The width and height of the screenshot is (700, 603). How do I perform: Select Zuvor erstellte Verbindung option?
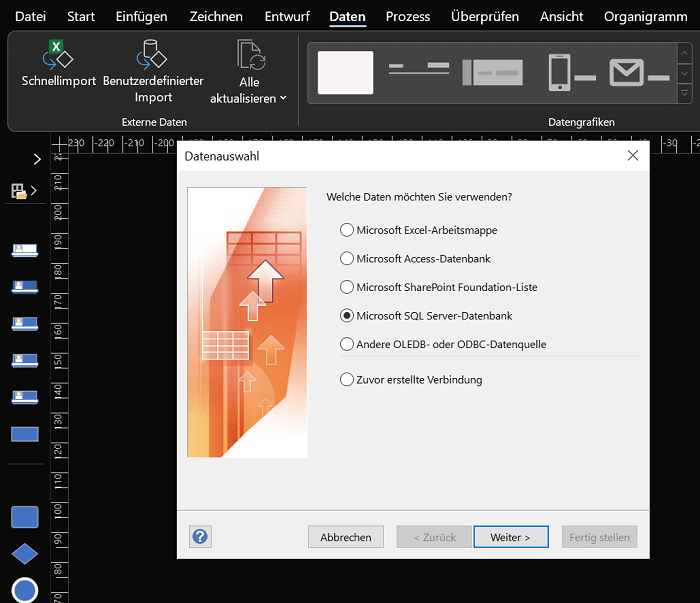[x=411, y=380]
